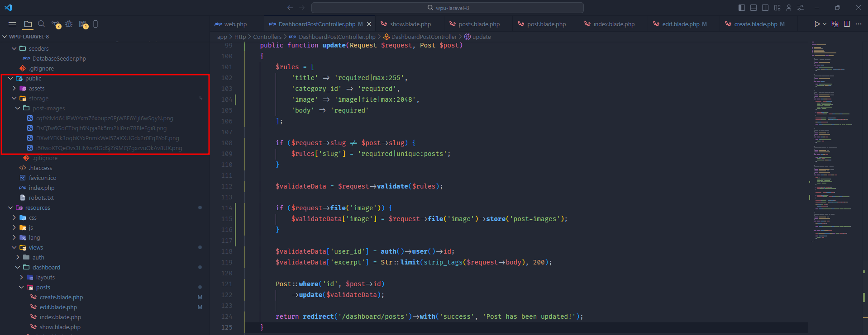Open the run options dropdown arrow

[x=825, y=24]
